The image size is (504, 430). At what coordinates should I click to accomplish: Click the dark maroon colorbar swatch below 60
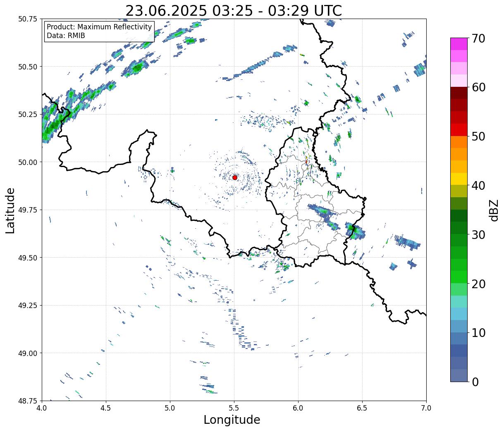point(459,93)
